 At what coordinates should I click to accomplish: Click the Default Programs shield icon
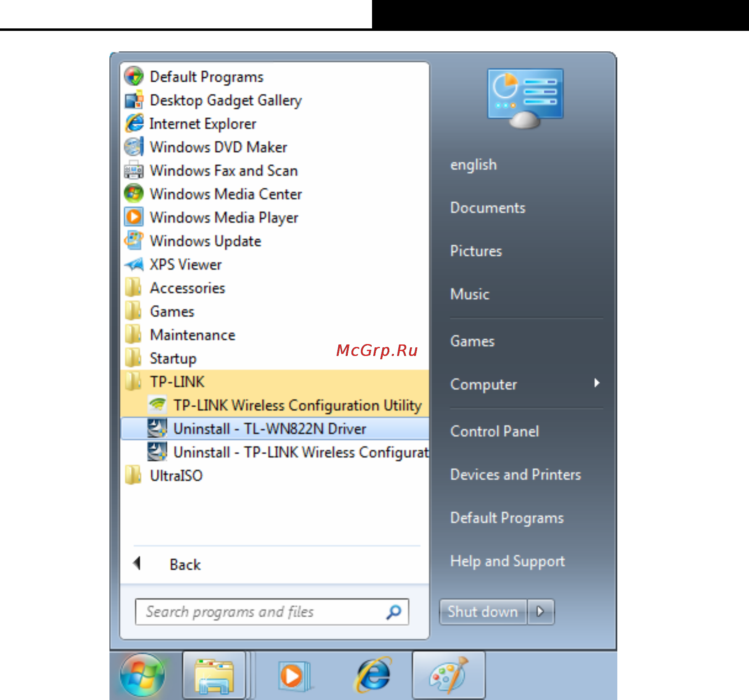click(x=134, y=77)
